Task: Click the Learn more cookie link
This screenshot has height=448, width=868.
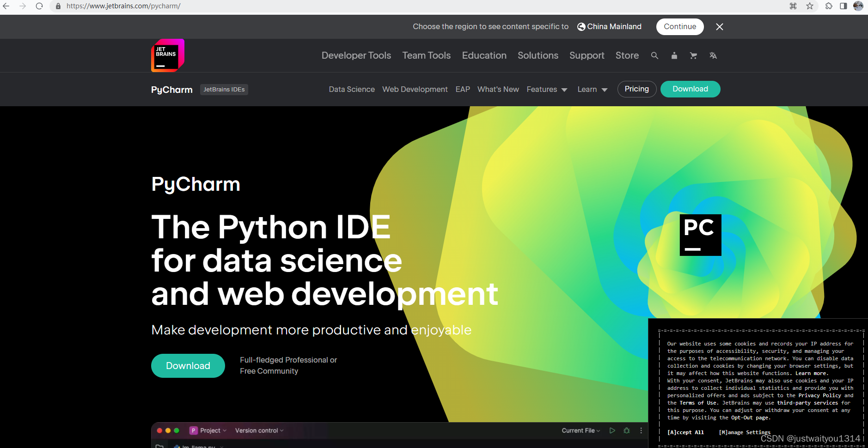Action: click(x=811, y=373)
